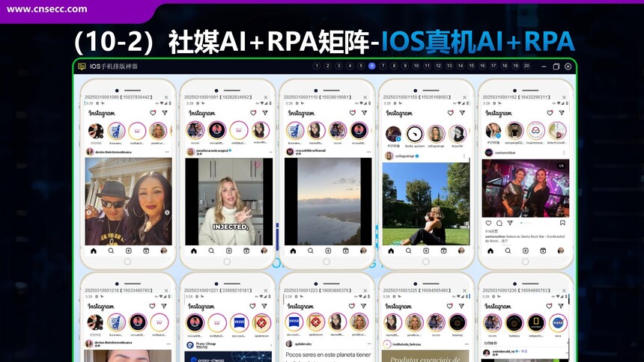Open notifications heart on phone 20250310001150
The height and width of the screenshot is (362, 644).
point(451,112)
